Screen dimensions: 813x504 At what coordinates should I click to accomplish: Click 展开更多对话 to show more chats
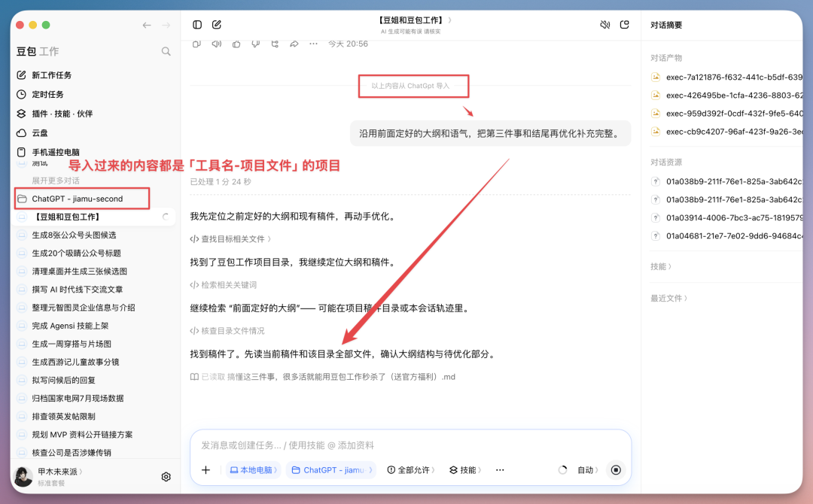tap(56, 181)
